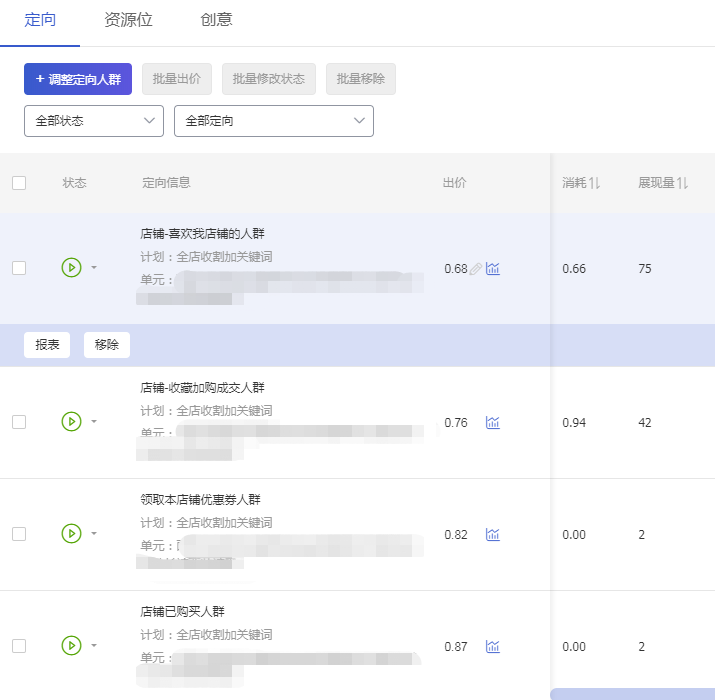Image resolution: width=715 pixels, height=700 pixels.
Task: Expand status arrow for 店铺已购买人群 row
Action: click(94, 646)
